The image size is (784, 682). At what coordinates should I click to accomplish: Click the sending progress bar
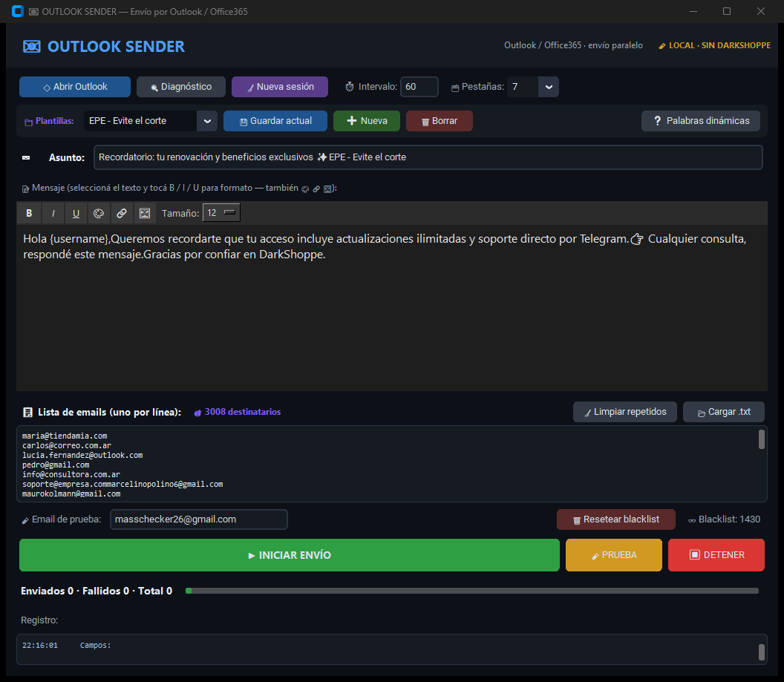pos(472,591)
